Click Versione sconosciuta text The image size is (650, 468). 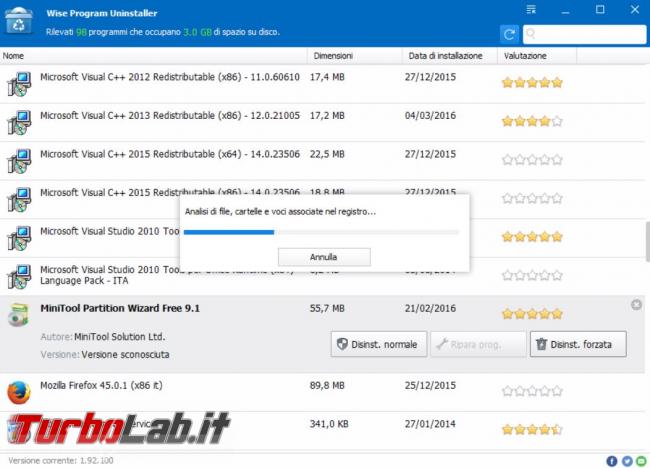point(126,355)
